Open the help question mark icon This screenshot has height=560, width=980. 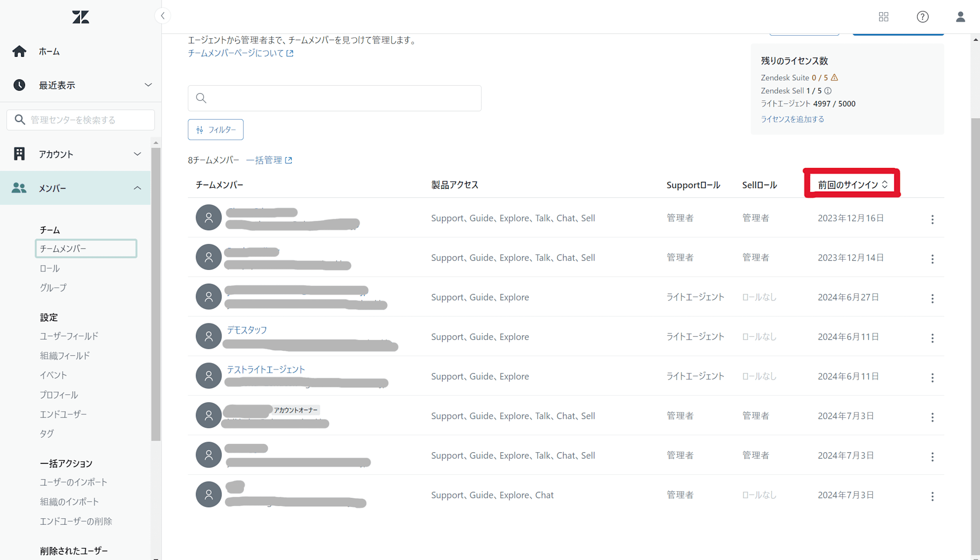(x=923, y=17)
